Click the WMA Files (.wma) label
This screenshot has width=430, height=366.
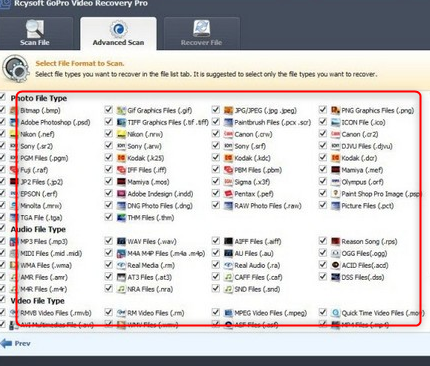point(46,266)
